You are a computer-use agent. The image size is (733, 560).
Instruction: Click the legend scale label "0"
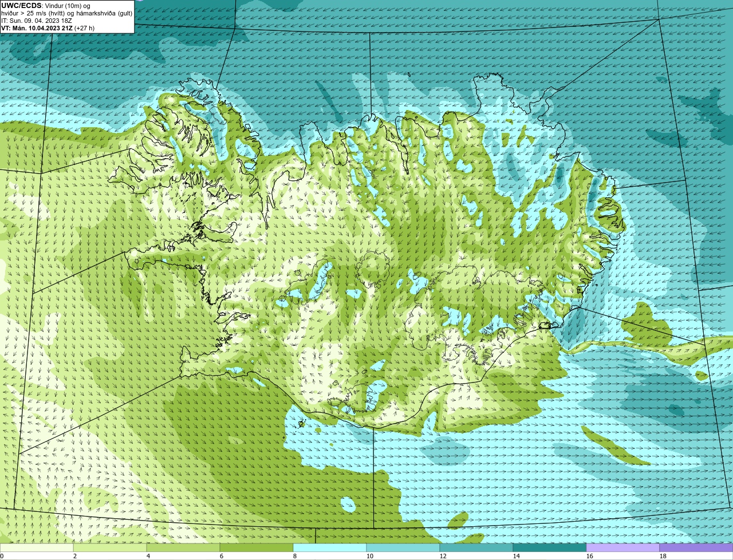click(2, 556)
